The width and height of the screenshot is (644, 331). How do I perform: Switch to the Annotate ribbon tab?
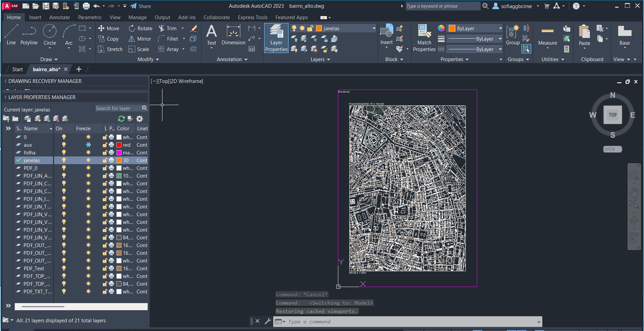(59, 17)
